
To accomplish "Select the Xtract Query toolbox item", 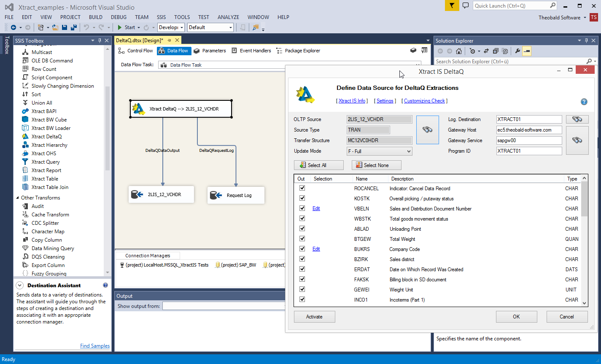I will coord(46,162).
